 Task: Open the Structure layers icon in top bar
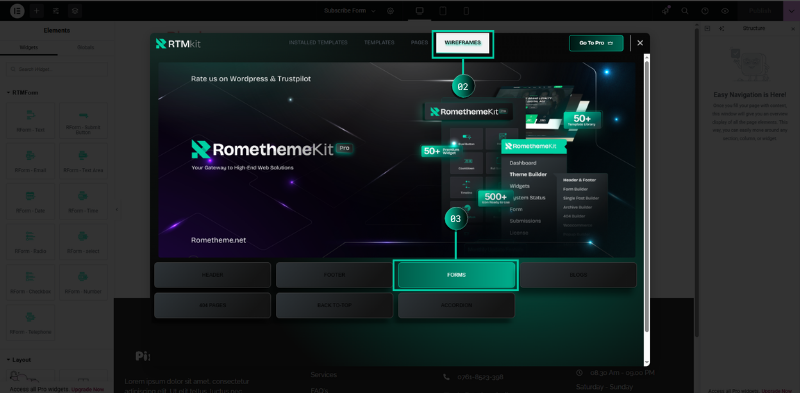pyautogui.click(x=75, y=11)
